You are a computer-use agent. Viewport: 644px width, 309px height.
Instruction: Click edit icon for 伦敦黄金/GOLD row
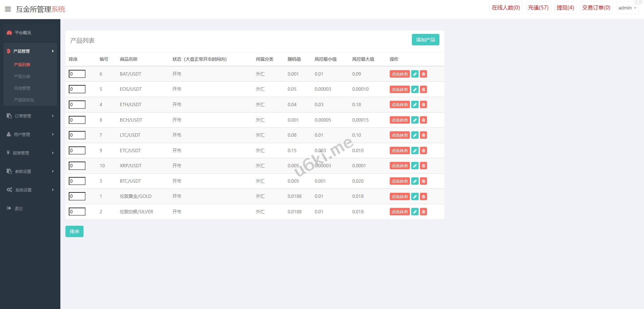pos(415,196)
